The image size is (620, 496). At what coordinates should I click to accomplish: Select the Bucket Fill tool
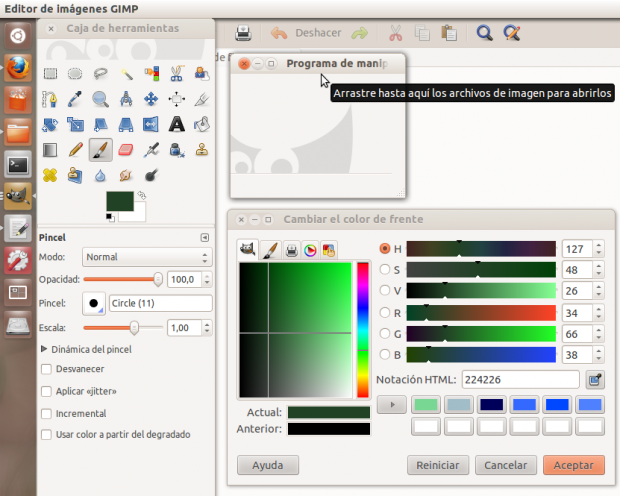pos(202,125)
